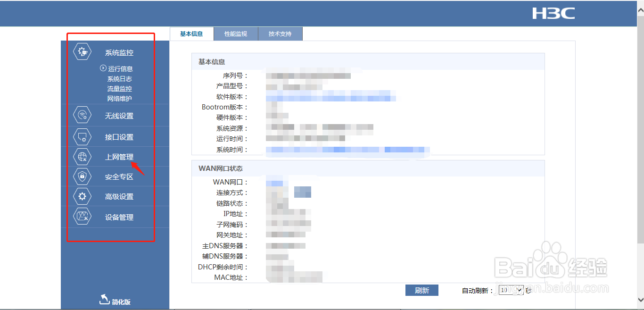Open the 技术支持 tab
The width and height of the screenshot is (644, 310).
click(x=280, y=34)
